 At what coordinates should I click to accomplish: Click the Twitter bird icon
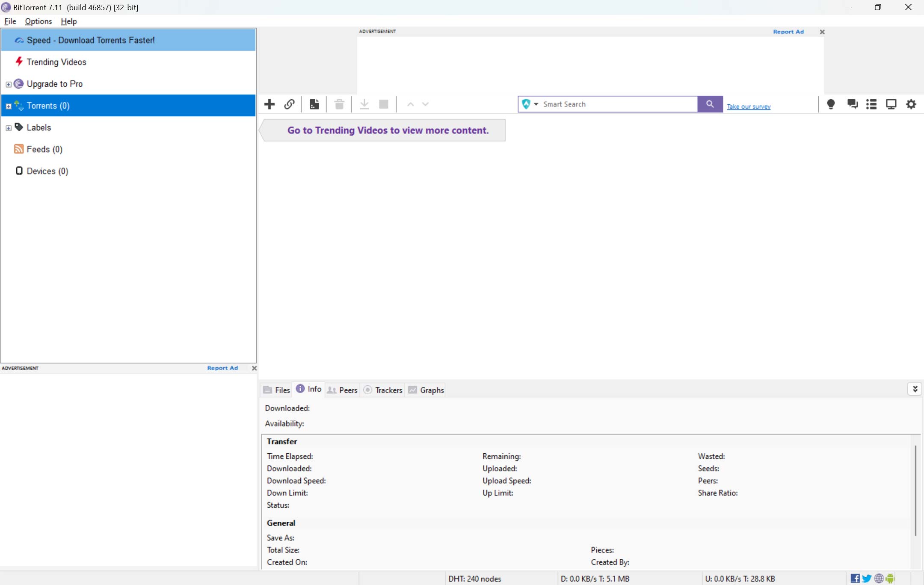coord(867,579)
